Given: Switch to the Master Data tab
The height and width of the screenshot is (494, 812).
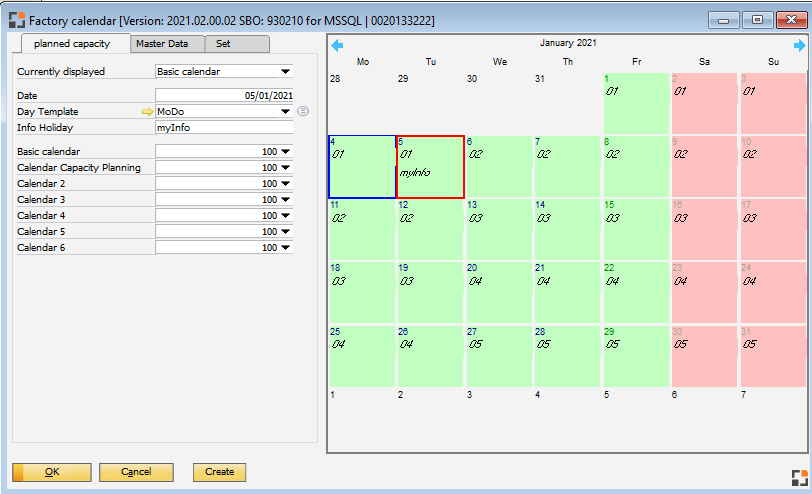Looking at the screenshot, I should point(167,44).
